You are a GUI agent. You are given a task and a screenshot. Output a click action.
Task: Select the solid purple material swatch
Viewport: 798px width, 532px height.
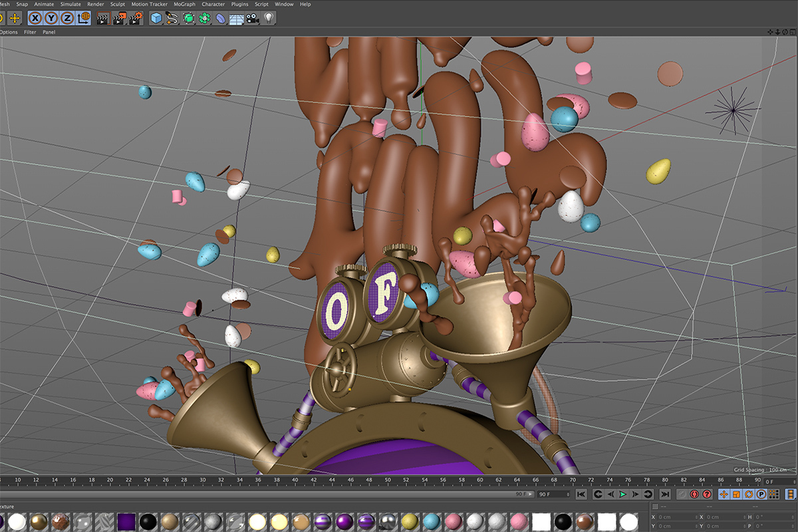126,521
